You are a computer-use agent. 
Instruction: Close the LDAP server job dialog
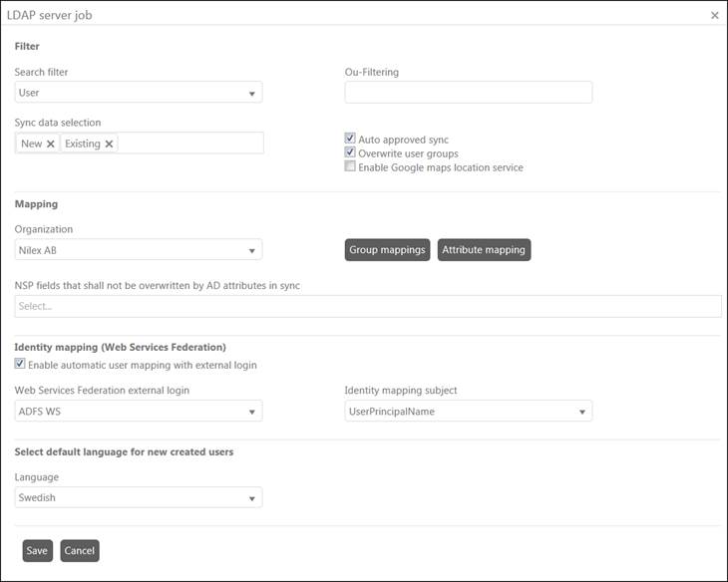(714, 15)
